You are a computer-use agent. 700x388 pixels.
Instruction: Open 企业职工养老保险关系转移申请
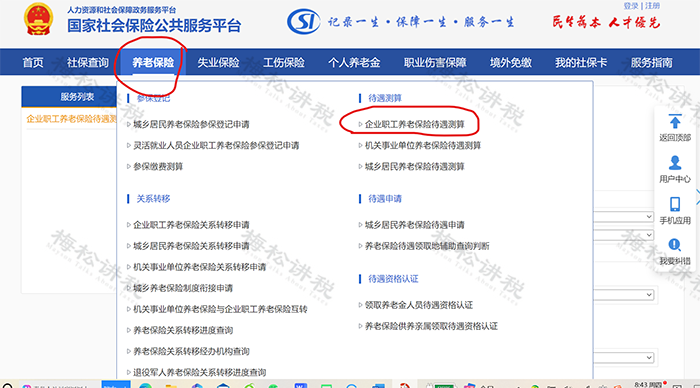pos(191,225)
